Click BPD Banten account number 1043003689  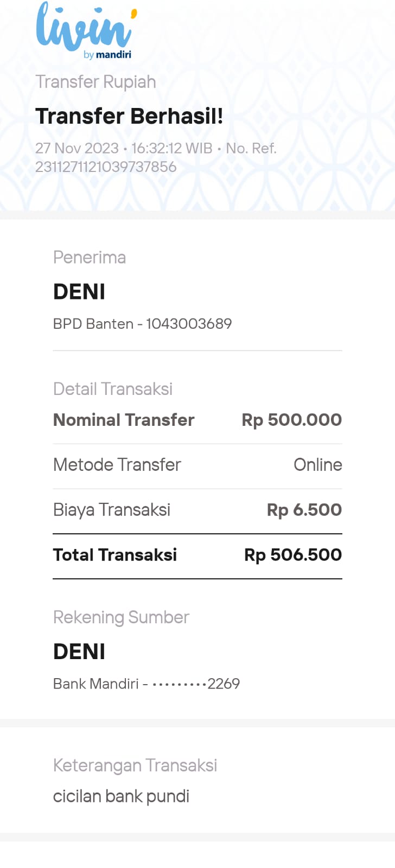coord(142,324)
